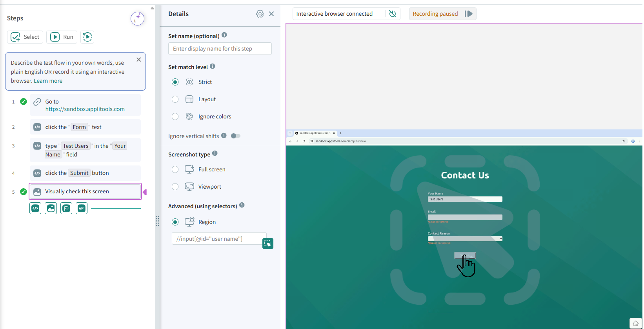Click the run-from-step dashed play icon
Screen dimensions: 644x329
87,37
